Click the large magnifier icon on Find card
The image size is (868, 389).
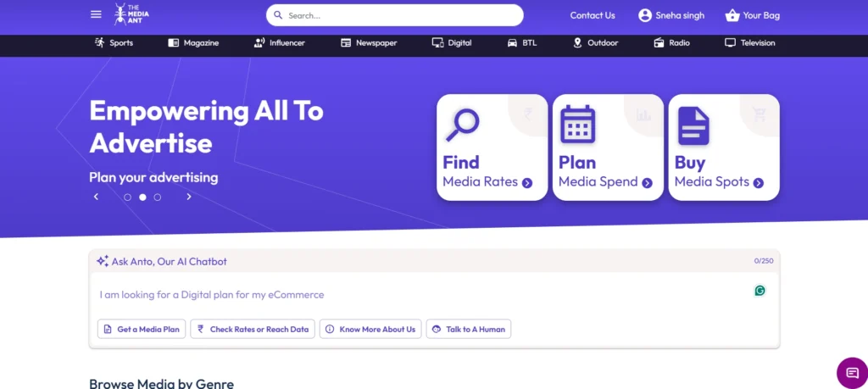462,125
